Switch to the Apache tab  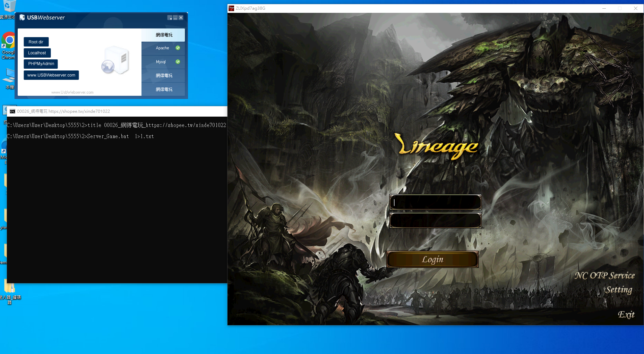[163, 48]
